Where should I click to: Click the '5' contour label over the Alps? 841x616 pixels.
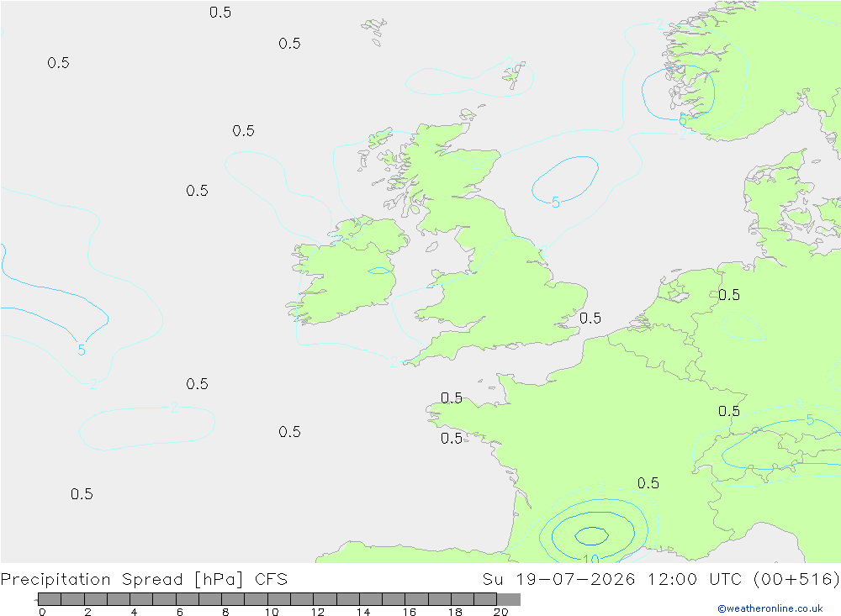[810, 420]
